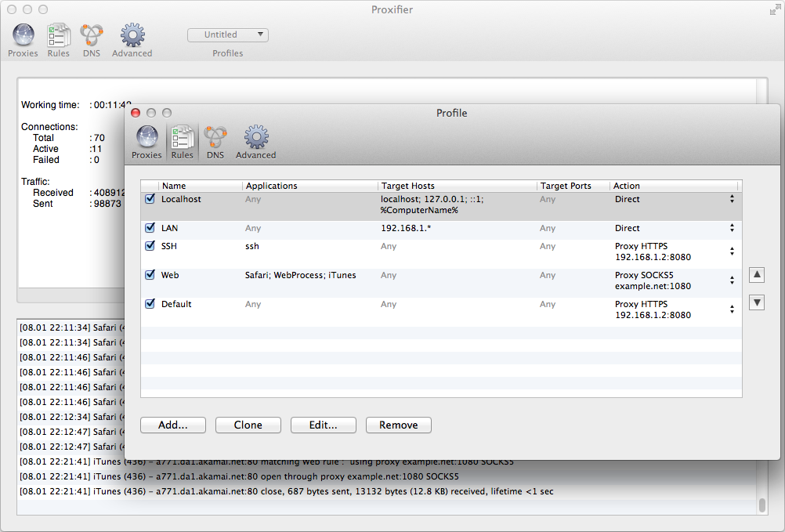Click localhost; 127.0.0.1 target hosts cell
Viewport: 785px width, 532px height.
(432, 204)
